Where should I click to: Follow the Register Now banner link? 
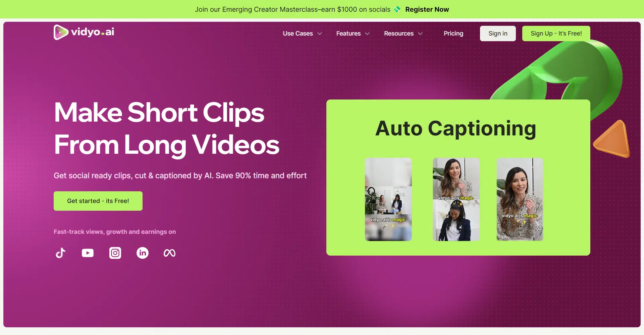coord(427,9)
